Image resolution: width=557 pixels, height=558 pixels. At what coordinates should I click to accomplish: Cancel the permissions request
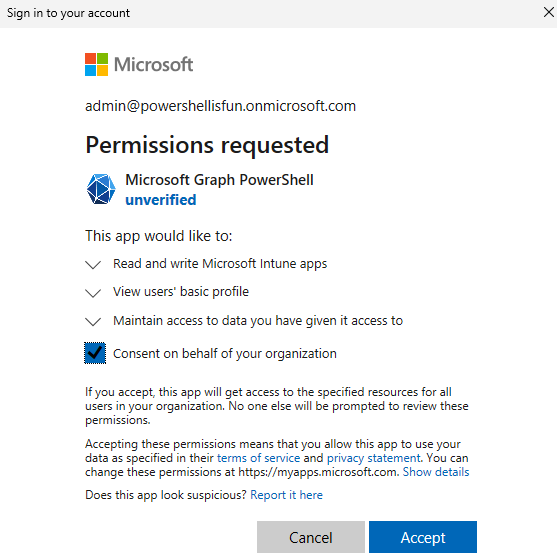pyautogui.click(x=311, y=537)
